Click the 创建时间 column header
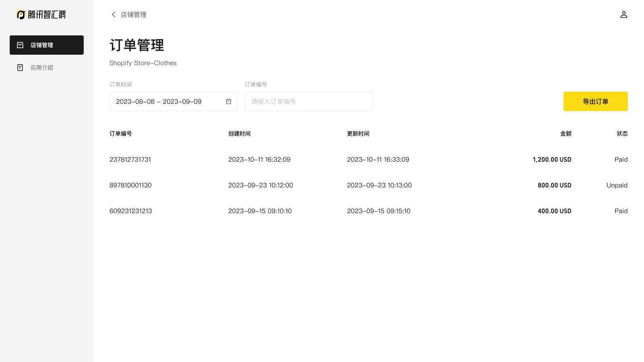This screenshot has width=644, height=362. (239, 134)
